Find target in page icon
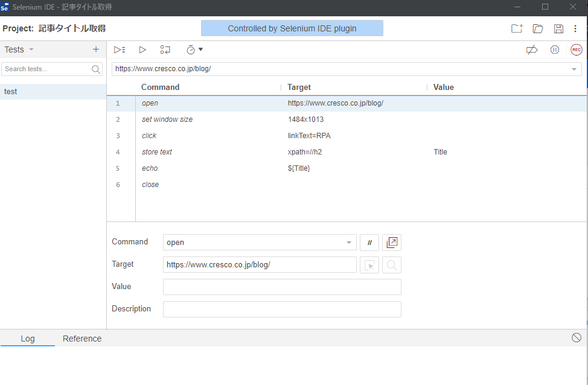This screenshot has height=385, width=588. coord(392,265)
